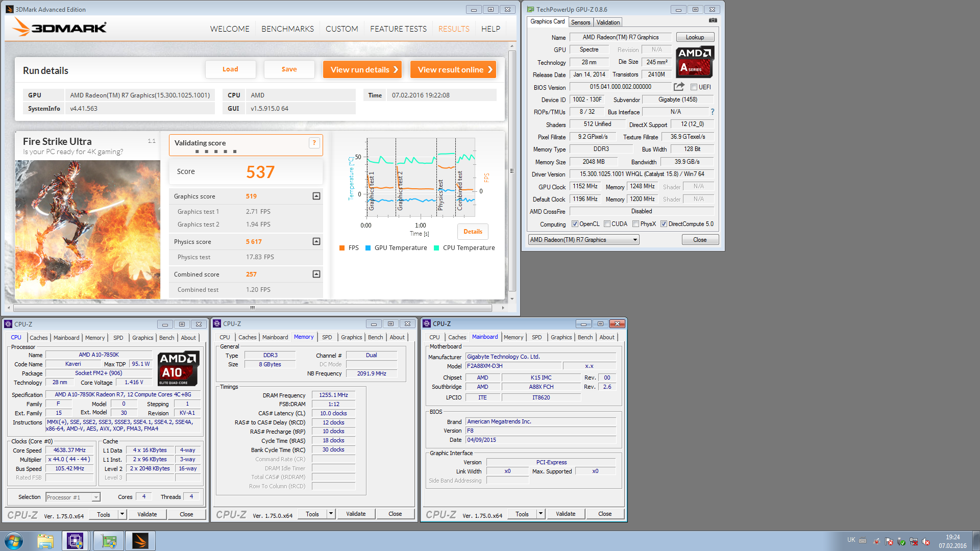The width and height of the screenshot is (980, 551).
Task: Click the title bar icon of the CPU-Z CPU tab window
Action: point(8,324)
